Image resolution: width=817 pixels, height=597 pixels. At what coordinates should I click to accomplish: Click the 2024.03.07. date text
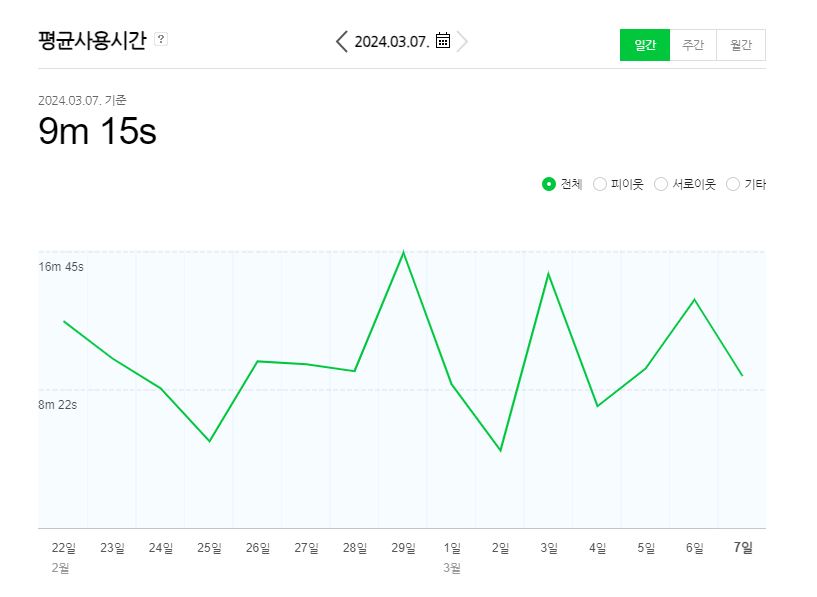coord(392,41)
